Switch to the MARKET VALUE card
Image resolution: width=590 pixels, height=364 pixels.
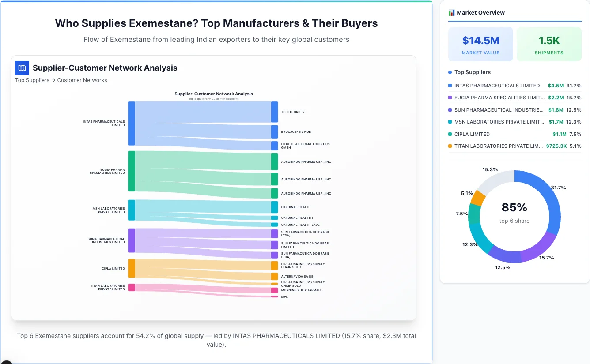coord(480,44)
